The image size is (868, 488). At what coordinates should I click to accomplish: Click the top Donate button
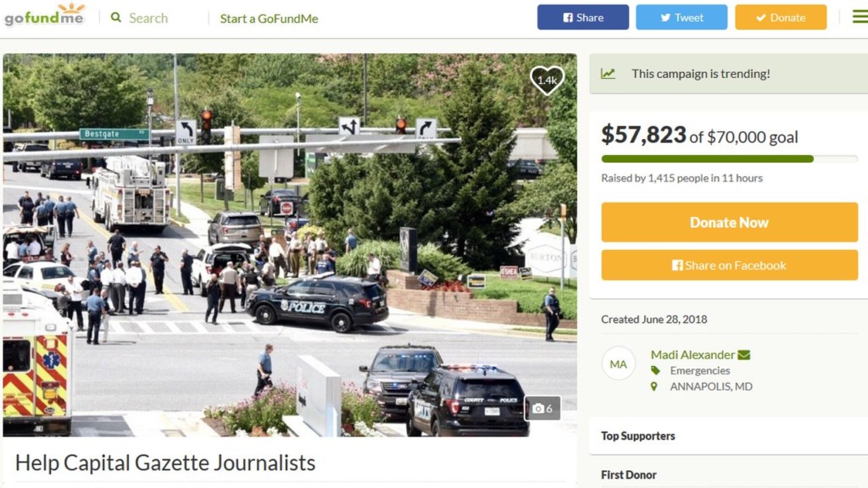(781, 17)
